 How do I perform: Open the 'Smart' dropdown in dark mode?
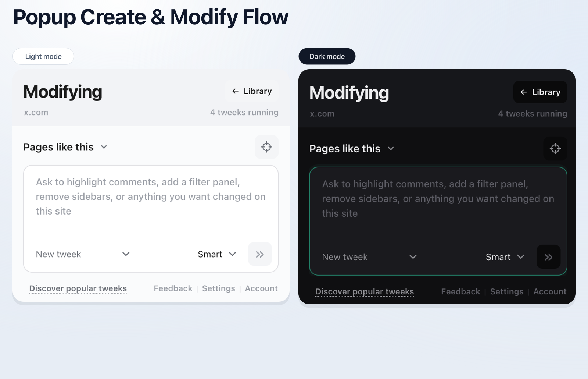click(521, 257)
